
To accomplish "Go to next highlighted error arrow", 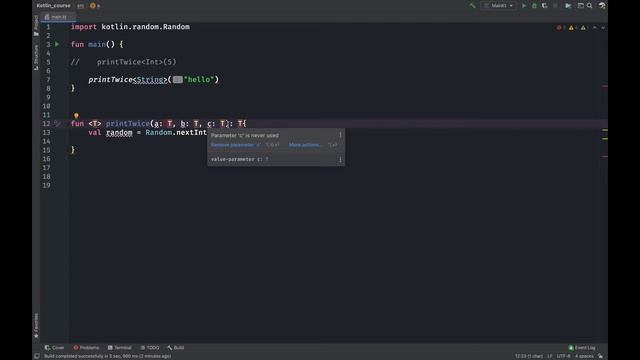I will [603, 28].
